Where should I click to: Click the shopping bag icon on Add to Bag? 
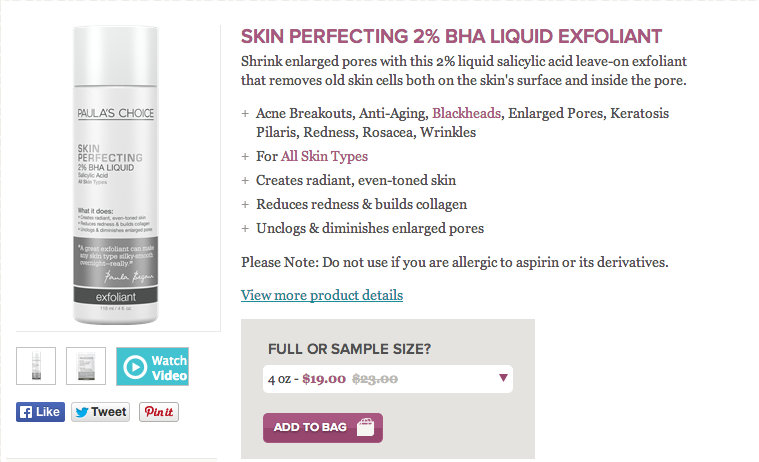click(365, 428)
